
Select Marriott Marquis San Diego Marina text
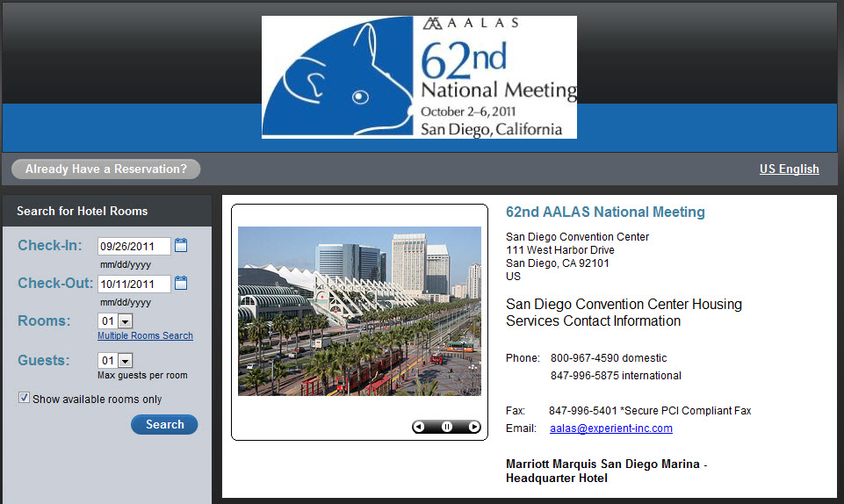(x=602, y=464)
